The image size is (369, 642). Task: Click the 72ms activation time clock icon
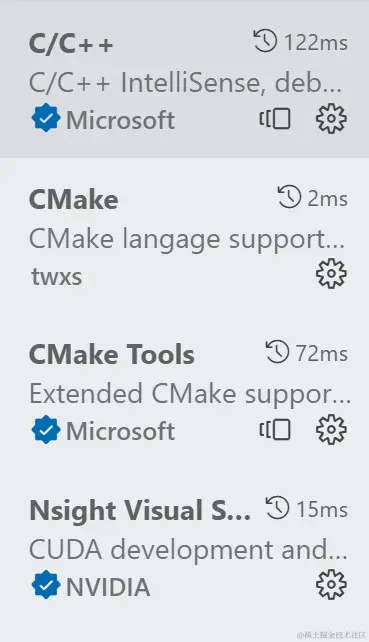(x=277, y=353)
